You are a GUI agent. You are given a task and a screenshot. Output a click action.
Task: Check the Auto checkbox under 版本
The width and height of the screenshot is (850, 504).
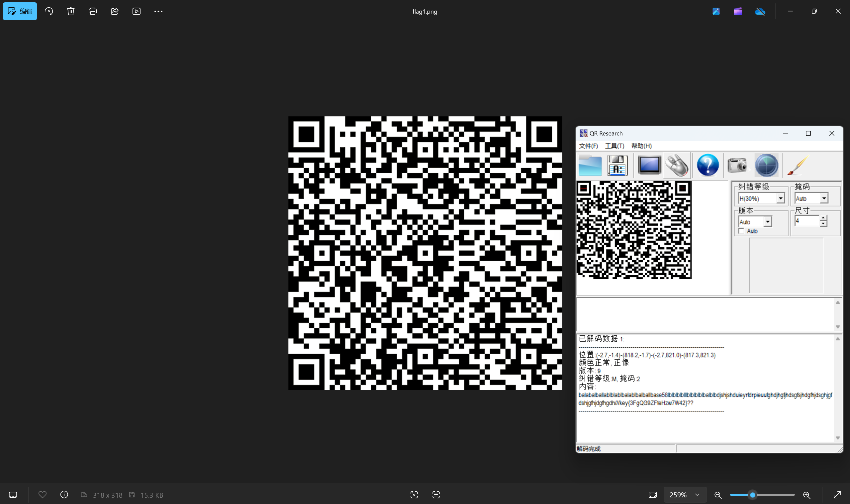click(741, 231)
